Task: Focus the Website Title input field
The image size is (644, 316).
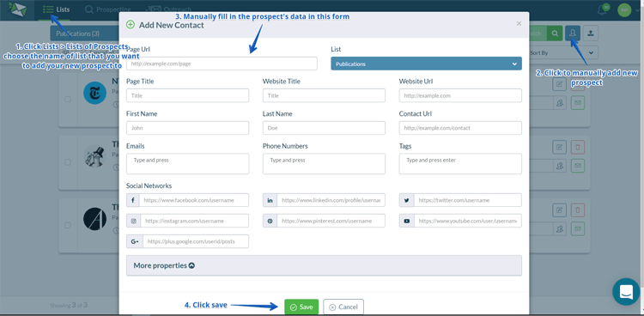Action: pos(324,95)
